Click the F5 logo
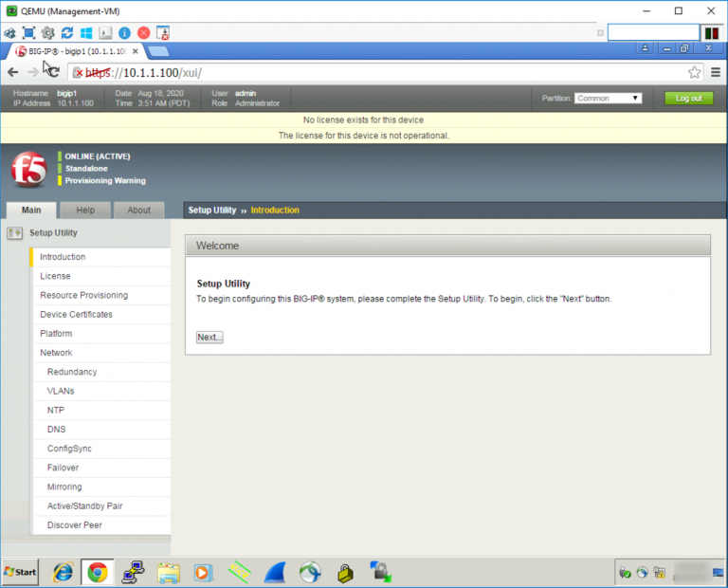The image size is (728, 588). [28, 169]
